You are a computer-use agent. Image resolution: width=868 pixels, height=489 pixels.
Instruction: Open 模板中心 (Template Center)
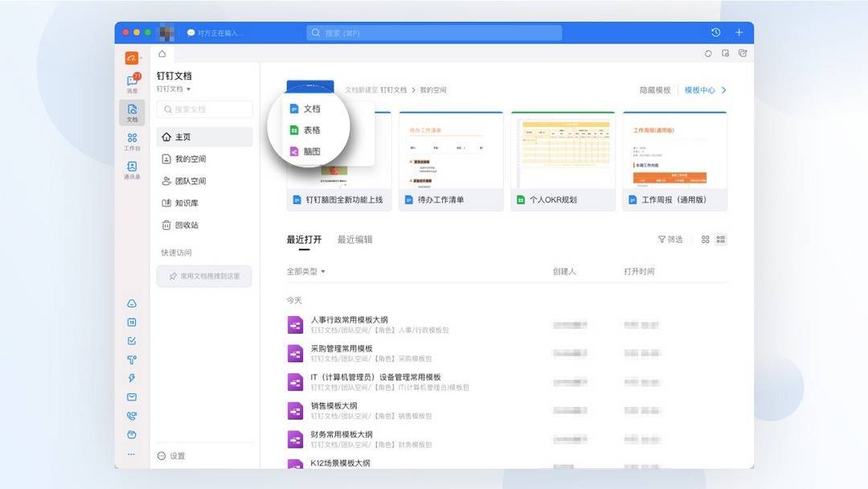tap(700, 89)
